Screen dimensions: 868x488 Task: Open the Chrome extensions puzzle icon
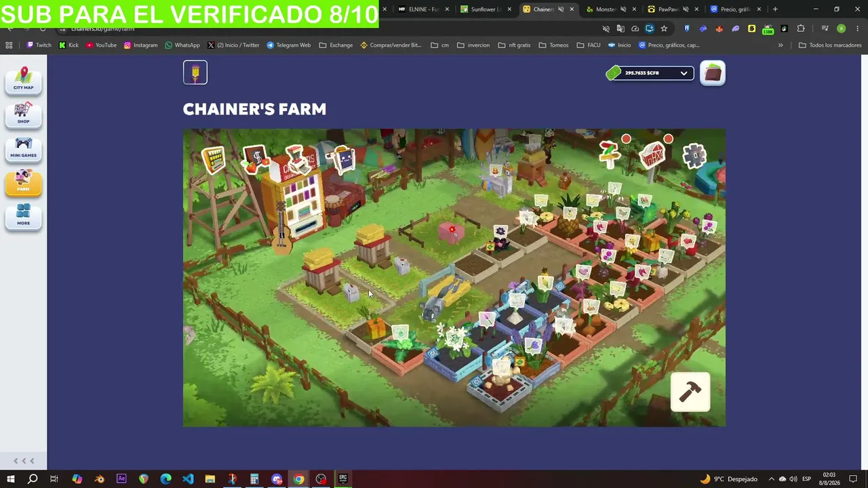801,28
